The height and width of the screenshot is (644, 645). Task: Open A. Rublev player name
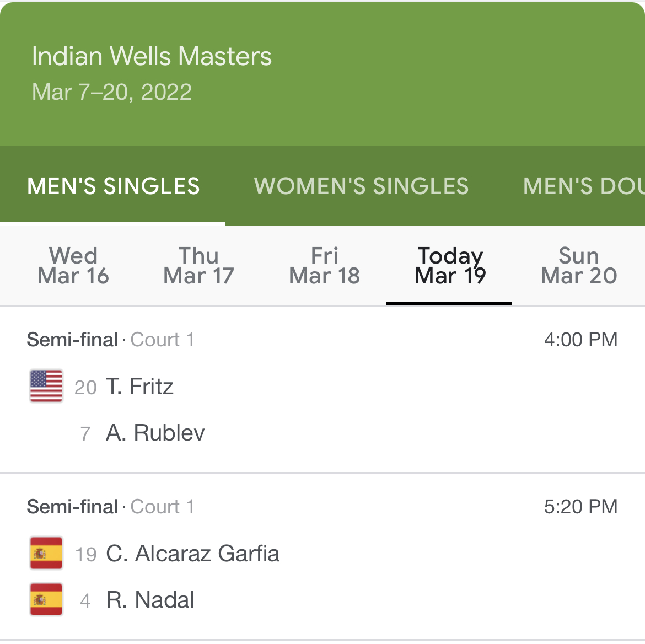coord(155,433)
